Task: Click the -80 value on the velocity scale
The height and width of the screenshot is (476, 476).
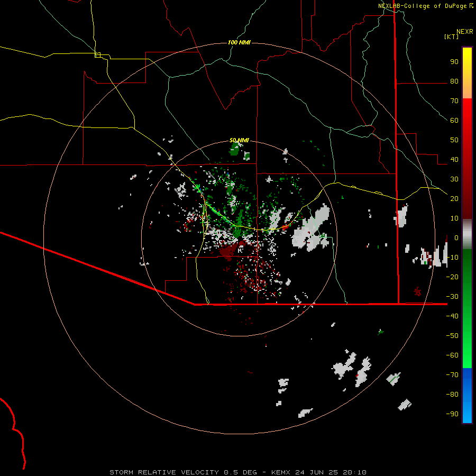Action: pyautogui.click(x=452, y=395)
